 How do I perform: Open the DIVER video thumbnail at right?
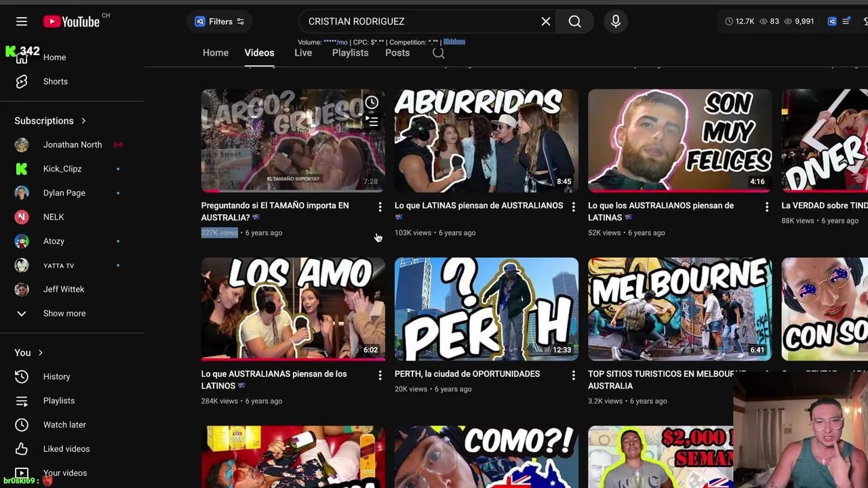click(825, 140)
